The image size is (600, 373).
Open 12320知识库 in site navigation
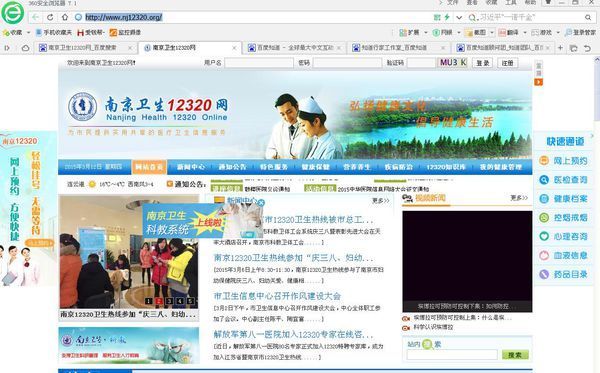pyautogui.click(x=446, y=167)
